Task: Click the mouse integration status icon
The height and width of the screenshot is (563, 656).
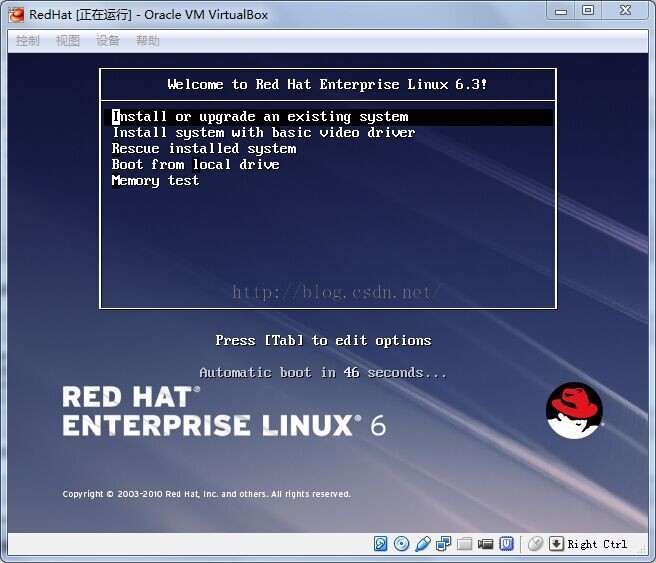Action: 536,544
